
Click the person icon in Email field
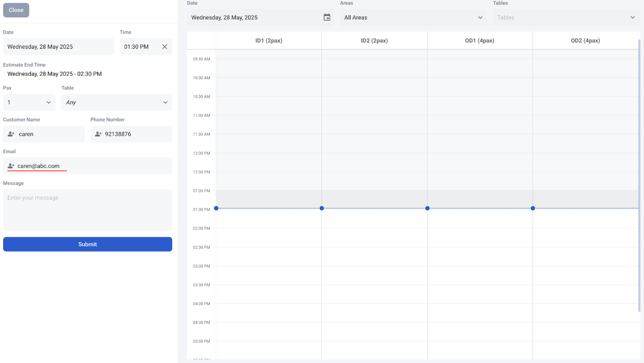pyautogui.click(x=11, y=166)
